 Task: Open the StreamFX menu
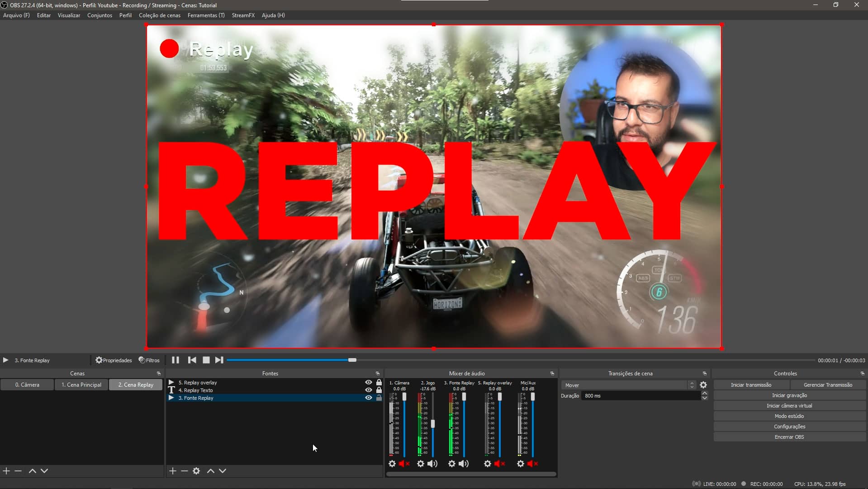pyautogui.click(x=243, y=15)
